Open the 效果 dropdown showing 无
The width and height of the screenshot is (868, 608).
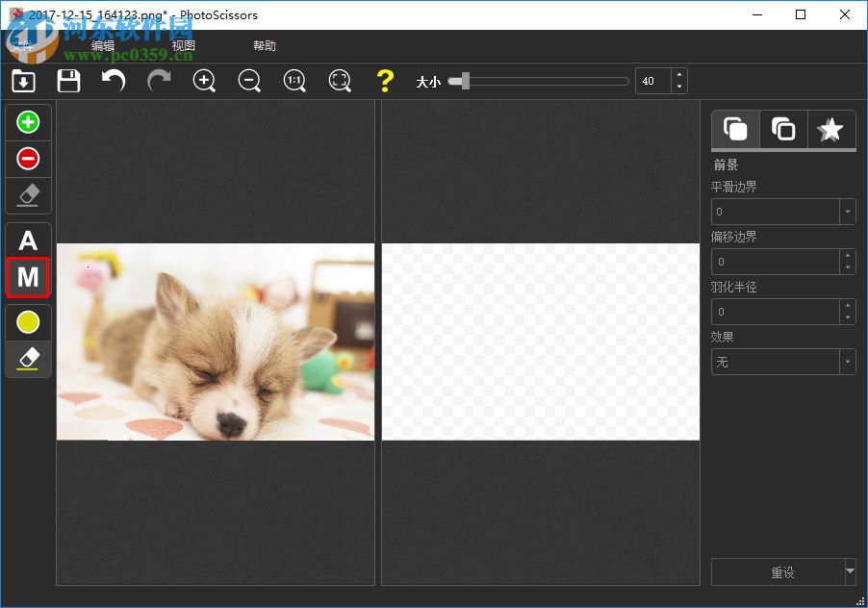click(845, 361)
